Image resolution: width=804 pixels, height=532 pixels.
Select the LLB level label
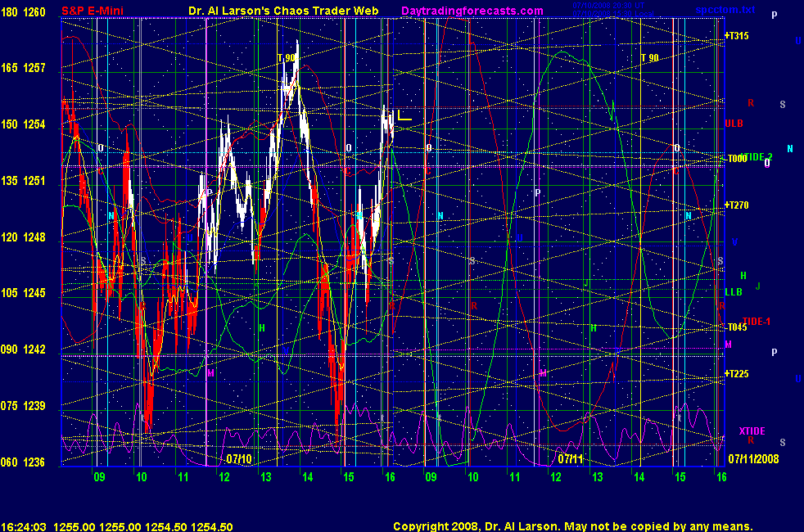[734, 292]
